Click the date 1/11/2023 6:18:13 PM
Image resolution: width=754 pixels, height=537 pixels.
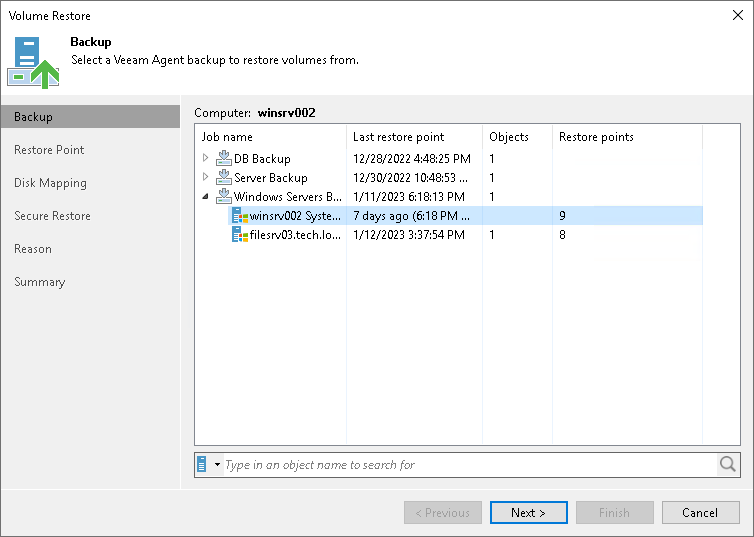tap(409, 197)
